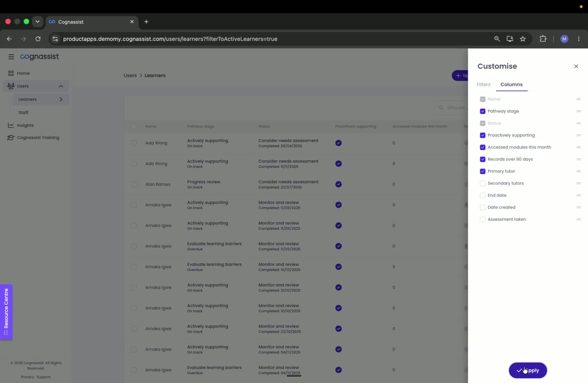Image resolution: width=588 pixels, height=383 pixels.
Task: Open browser zoom magnifier icon
Action: 497,39
